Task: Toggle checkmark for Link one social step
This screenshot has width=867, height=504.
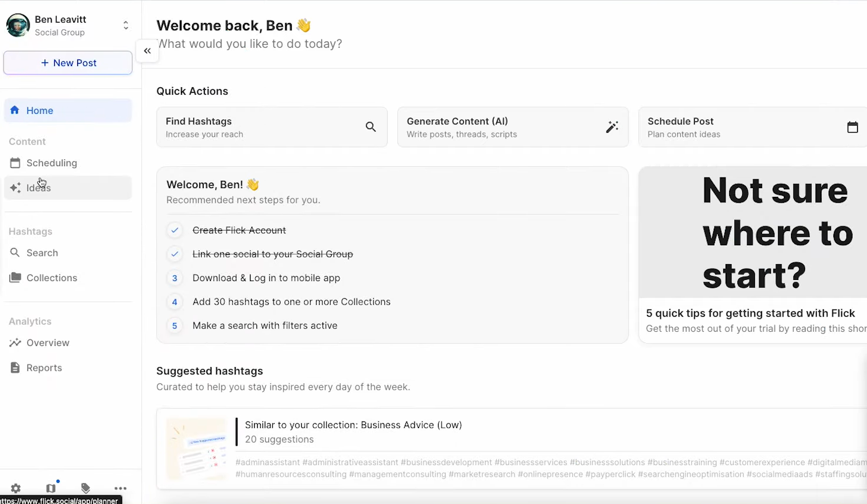Action: click(x=174, y=254)
